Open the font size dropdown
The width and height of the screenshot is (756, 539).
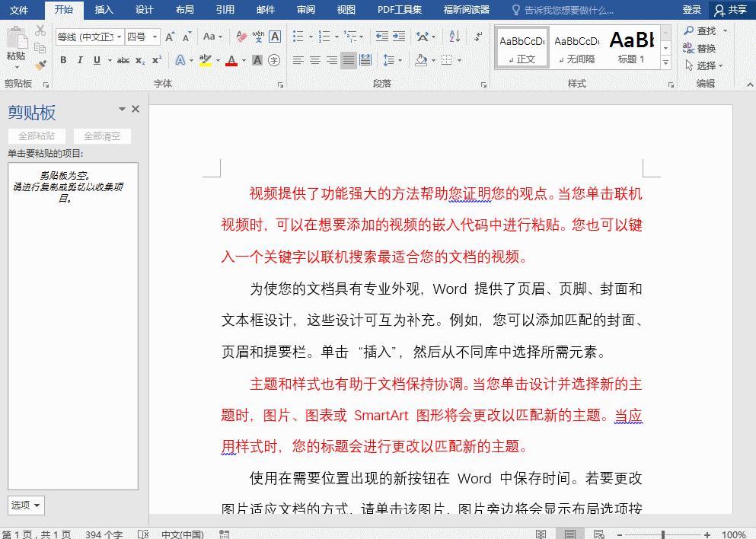(155, 36)
